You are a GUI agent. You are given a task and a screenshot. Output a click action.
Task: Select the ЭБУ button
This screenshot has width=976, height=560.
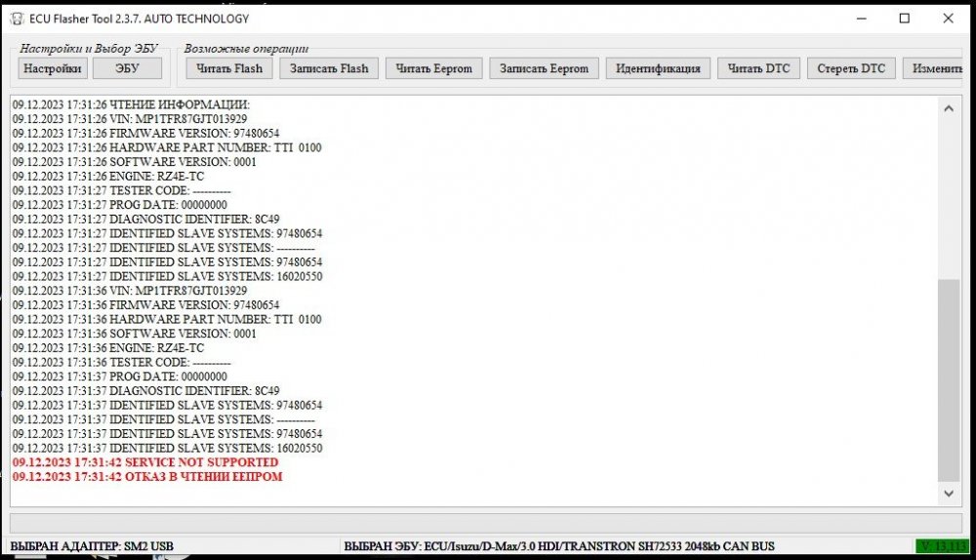127,68
